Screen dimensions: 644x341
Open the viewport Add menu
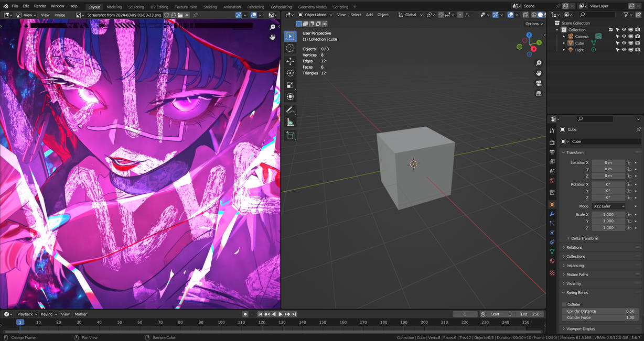[x=369, y=15]
